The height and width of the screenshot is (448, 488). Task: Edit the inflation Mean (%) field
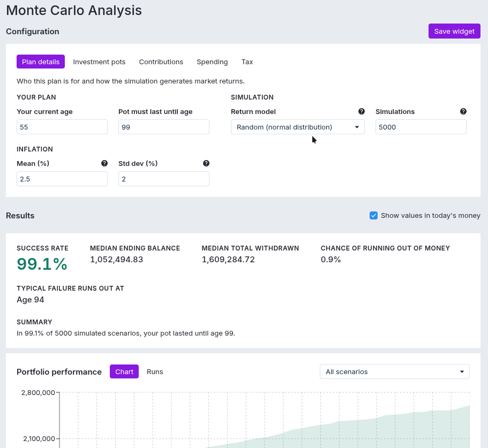pyautogui.click(x=62, y=179)
